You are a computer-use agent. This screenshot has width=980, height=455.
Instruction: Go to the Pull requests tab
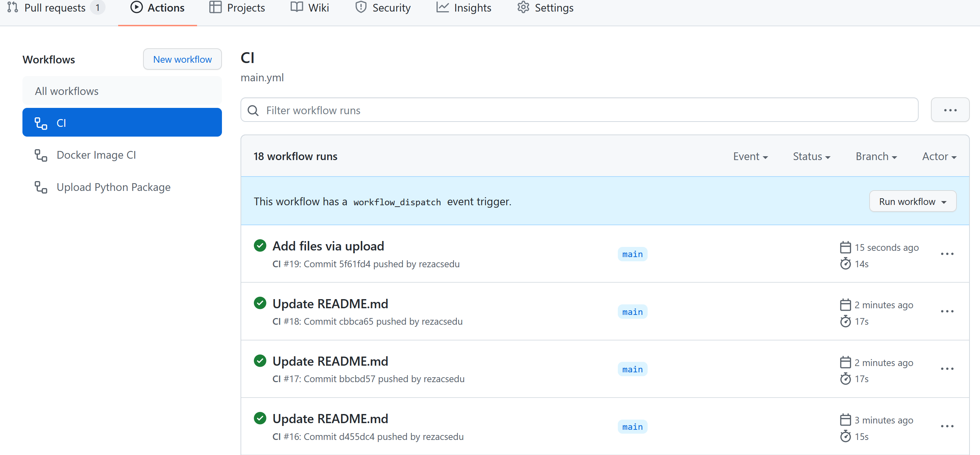point(54,8)
